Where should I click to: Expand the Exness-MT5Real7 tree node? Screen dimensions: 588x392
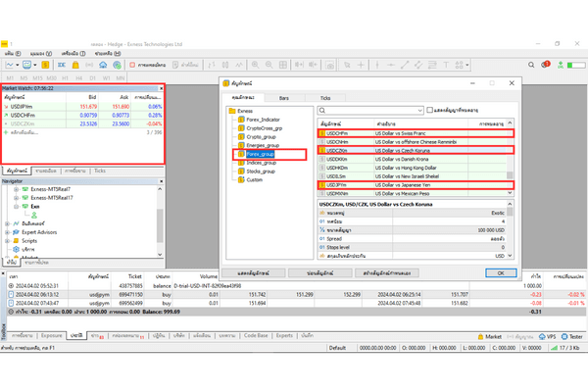click(14, 190)
